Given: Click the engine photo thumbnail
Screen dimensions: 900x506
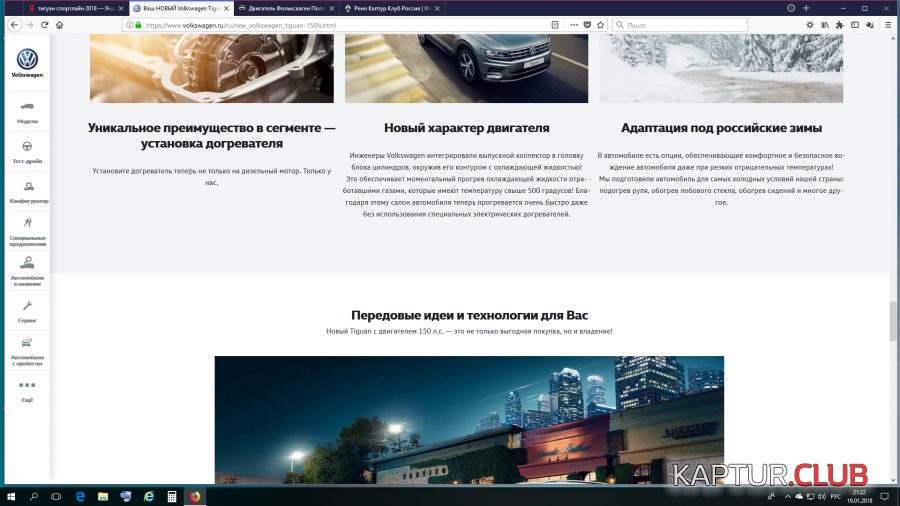Looking at the screenshot, I should tap(212, 68).
